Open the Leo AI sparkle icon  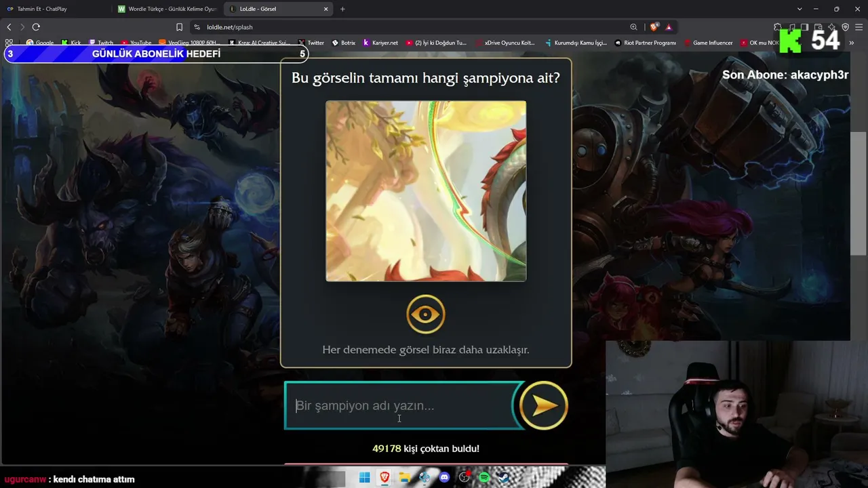click(x=832, y=27)
